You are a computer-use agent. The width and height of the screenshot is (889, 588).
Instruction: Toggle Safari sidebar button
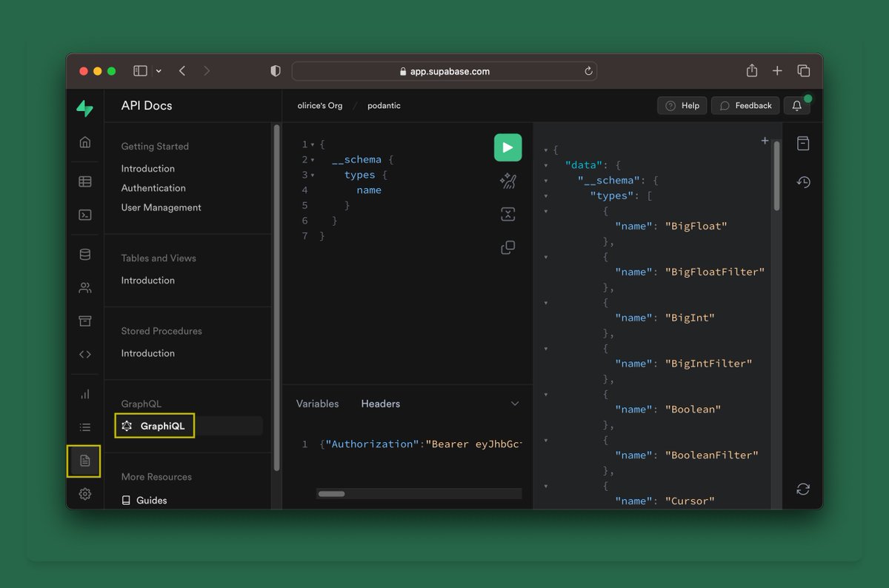[x=140, y=71]
